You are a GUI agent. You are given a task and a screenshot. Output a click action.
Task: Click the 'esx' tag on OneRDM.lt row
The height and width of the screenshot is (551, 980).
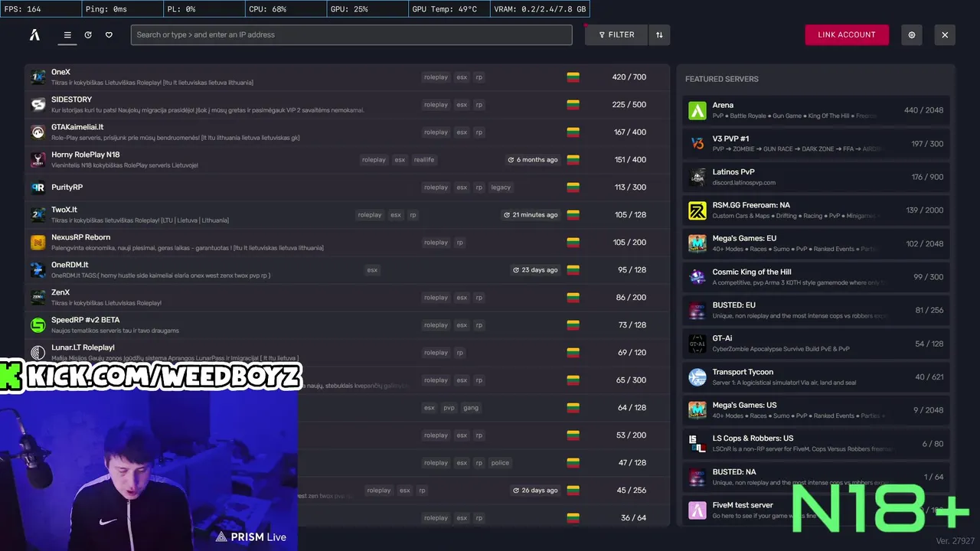coord(372,270)
